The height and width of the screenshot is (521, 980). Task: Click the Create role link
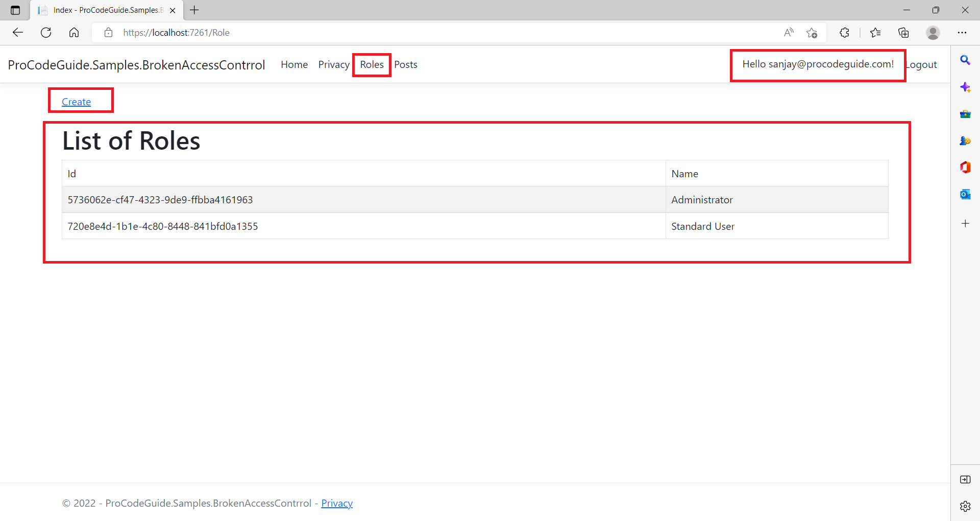tap(76, 102)
